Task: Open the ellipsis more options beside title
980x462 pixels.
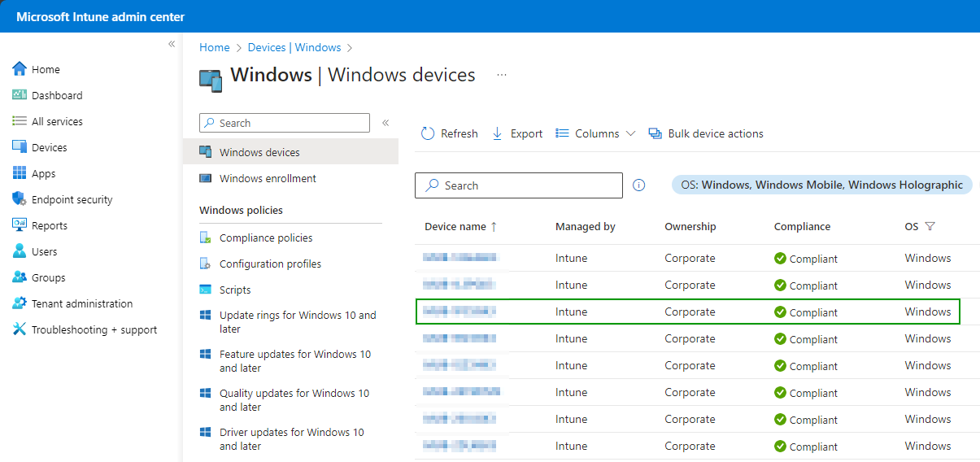Action: (x=502, y=75)
